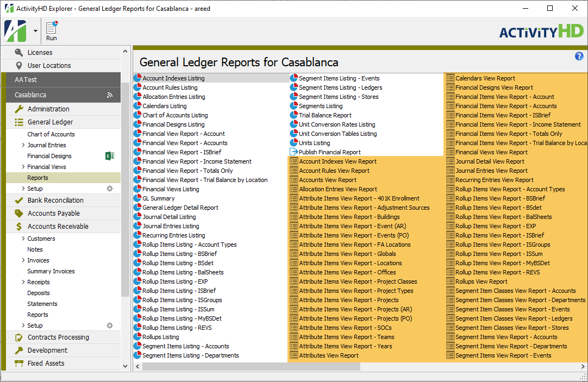Open Segment Item Classes View Report - Stores

click(x=512, y=328)
